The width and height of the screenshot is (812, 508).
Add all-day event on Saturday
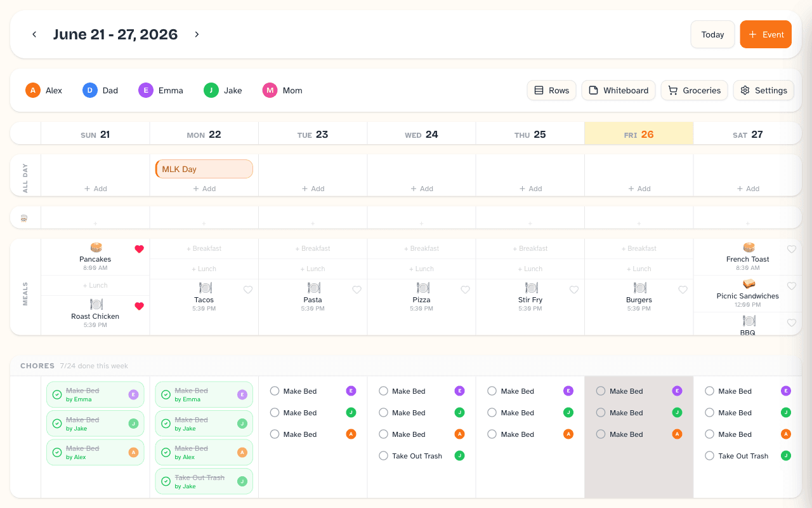pos(748,189)
